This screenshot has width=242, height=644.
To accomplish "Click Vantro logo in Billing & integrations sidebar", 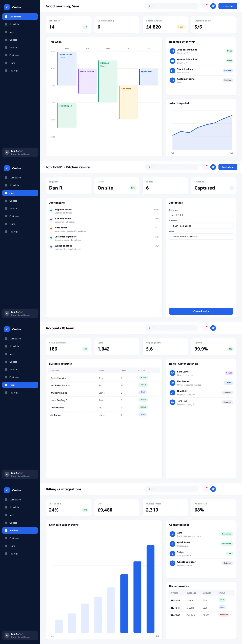I will point(7,490).
